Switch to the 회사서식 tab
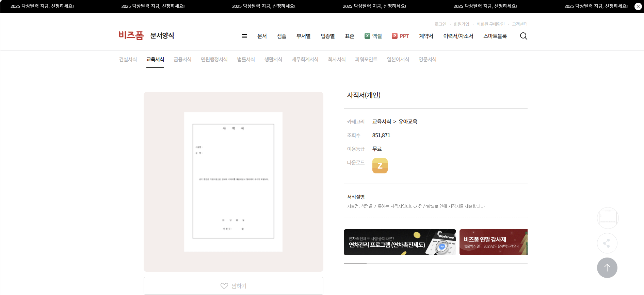This screenshot has height=295, width=644. (337, 59)
